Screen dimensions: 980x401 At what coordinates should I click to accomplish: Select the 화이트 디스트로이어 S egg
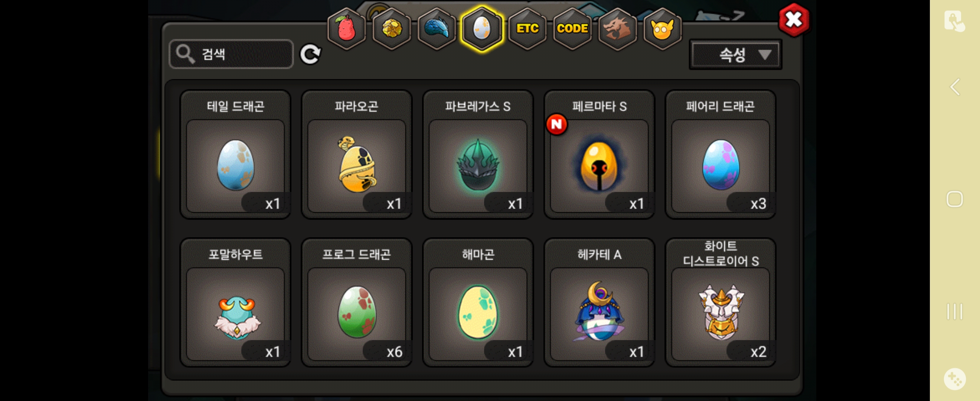pos(720,303)
